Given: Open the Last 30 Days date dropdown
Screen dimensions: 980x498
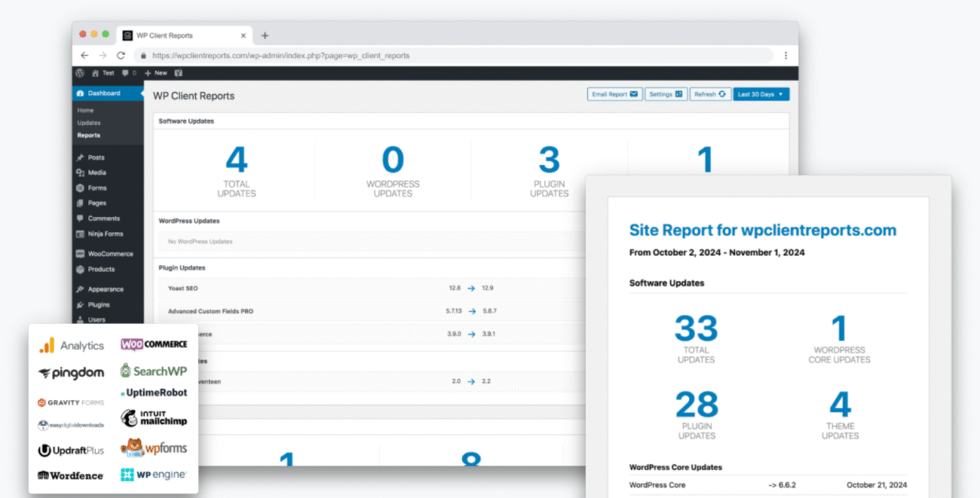Looking at the screenshot, I should pos(761,94).
